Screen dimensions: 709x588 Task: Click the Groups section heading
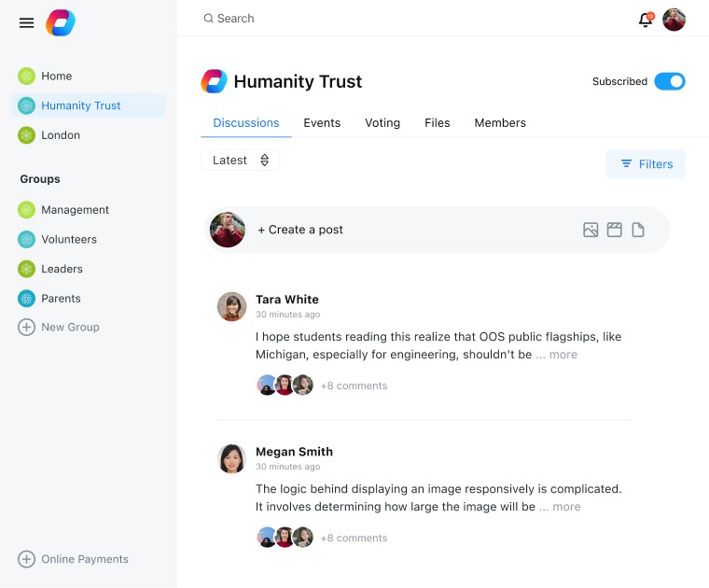point(40,178)
